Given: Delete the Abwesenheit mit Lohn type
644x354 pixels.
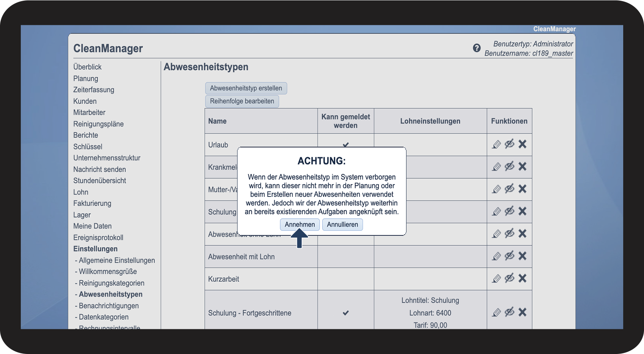Looking at the screenshot, I should click(x=522, y=256).
